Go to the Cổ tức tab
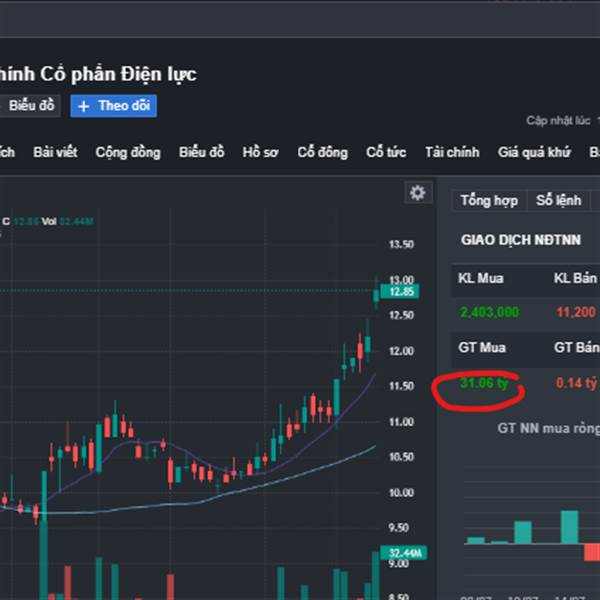This screenshot has height=600, width=600. (x=386, y=152)
